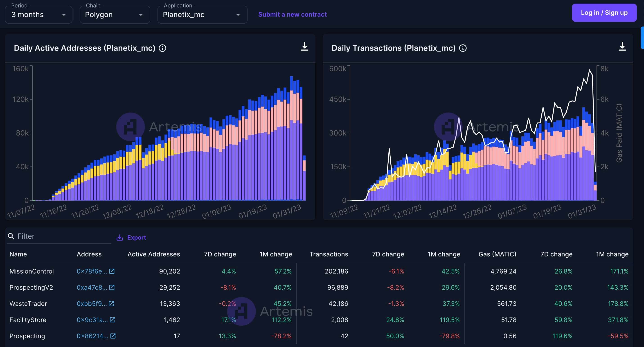Open WasteTrader address 0xbb5f9...
This screenshot has width=644, height=347.
(x=92, y=304)
